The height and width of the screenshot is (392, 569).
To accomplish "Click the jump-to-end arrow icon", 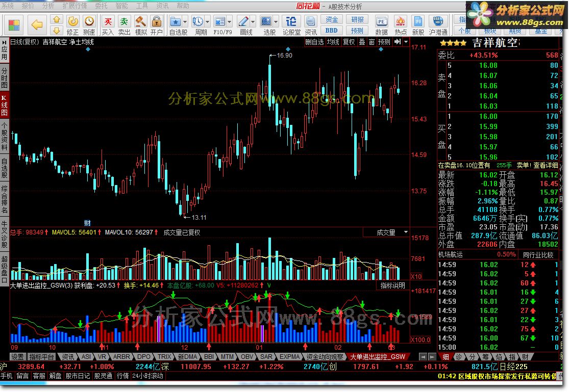I will pos(398,42).
